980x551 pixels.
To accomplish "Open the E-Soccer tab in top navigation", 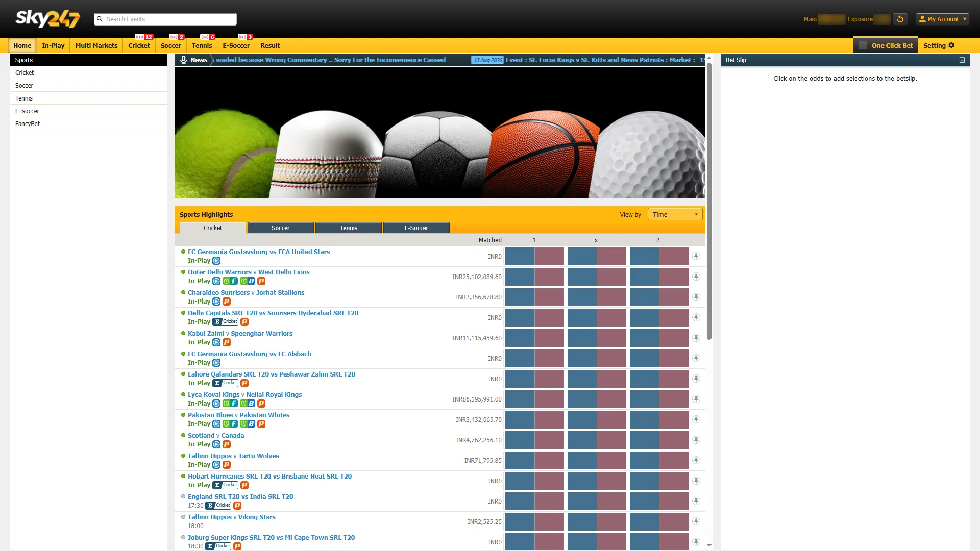I will click(x=236, y=45).
